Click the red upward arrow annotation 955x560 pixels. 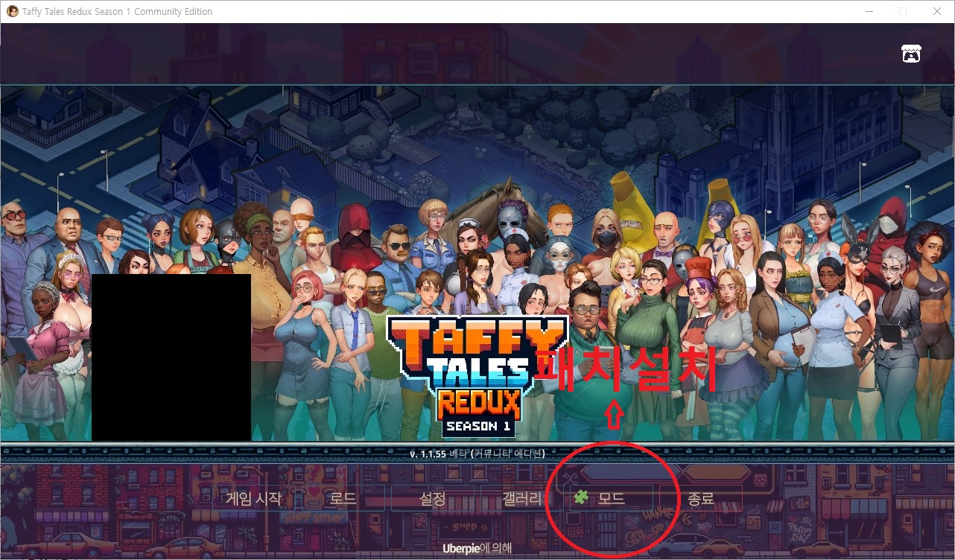pyautogui.click(x=615, y=415)
